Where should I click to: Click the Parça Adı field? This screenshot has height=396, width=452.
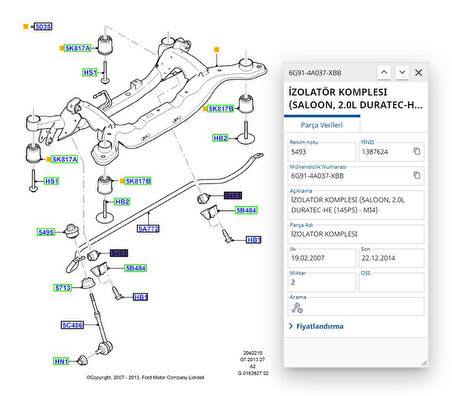click(356, 234)
